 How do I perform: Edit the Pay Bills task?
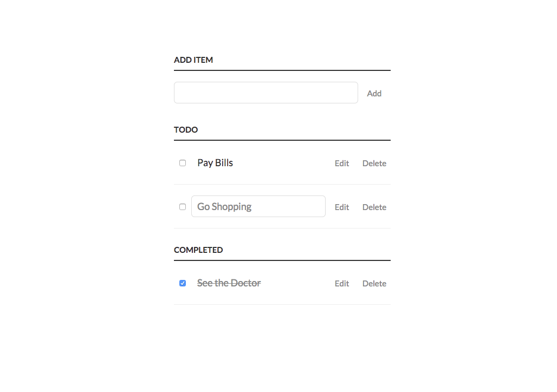(342, 164)
